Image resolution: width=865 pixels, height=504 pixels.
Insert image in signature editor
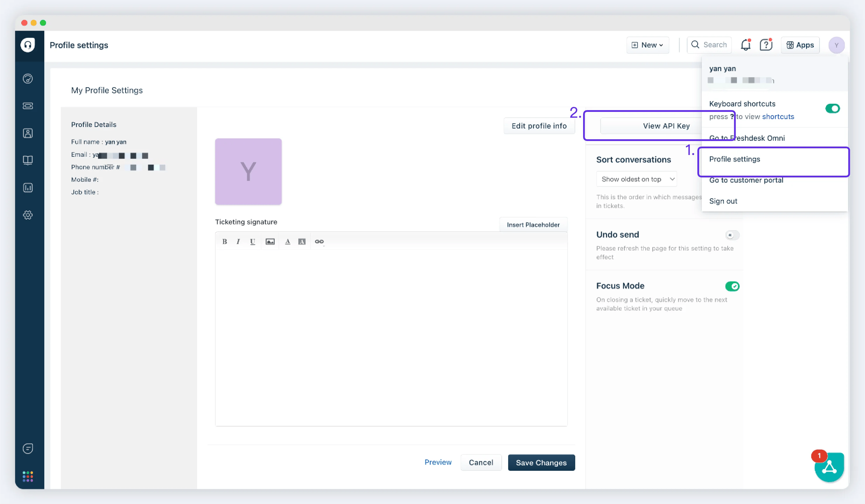pos(270,242)
